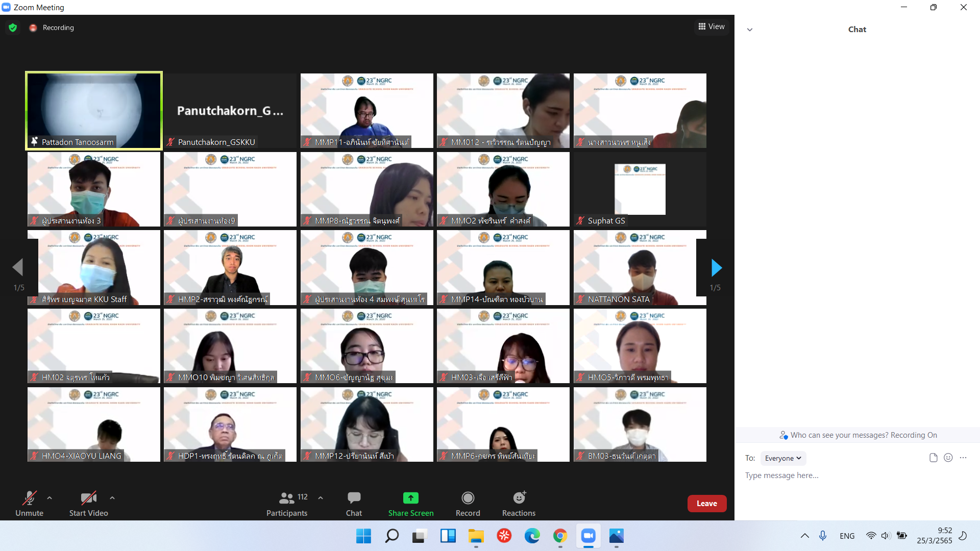Open the Everyone recipient dropdown
980x551 pixels.
782,458
